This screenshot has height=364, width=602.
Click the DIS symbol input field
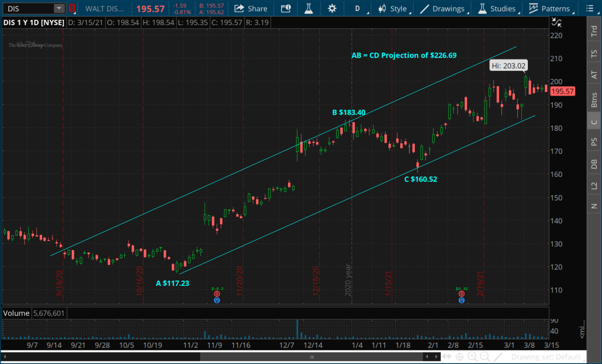(28, 9)
